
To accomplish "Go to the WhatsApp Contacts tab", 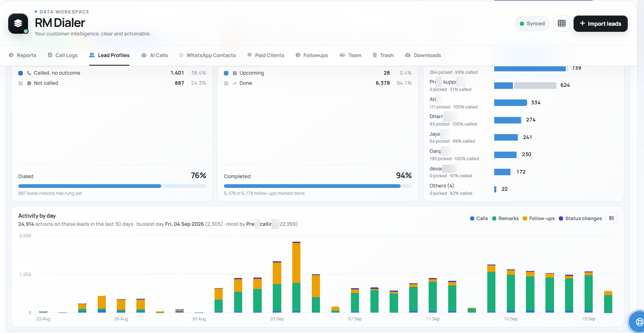I will pyautogui.click(x=207, y=55).
